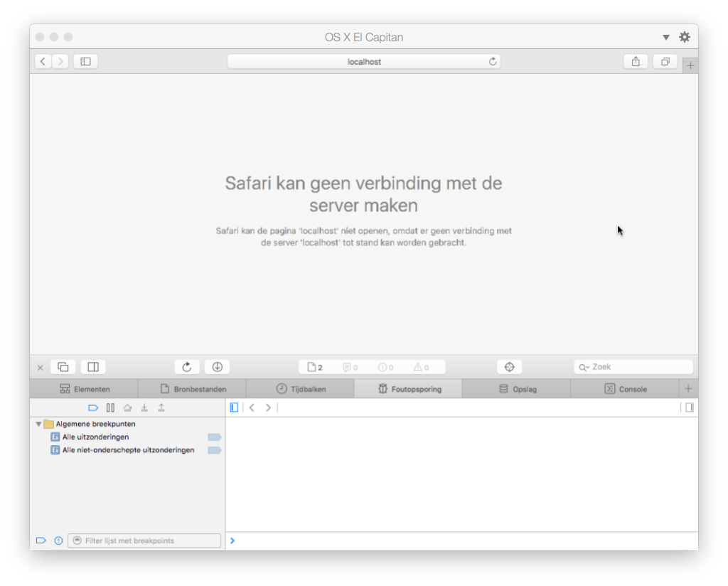The height and width of the screenshot is (586, 728).
Task: Go back in content view history
Action: coord(252,407)
